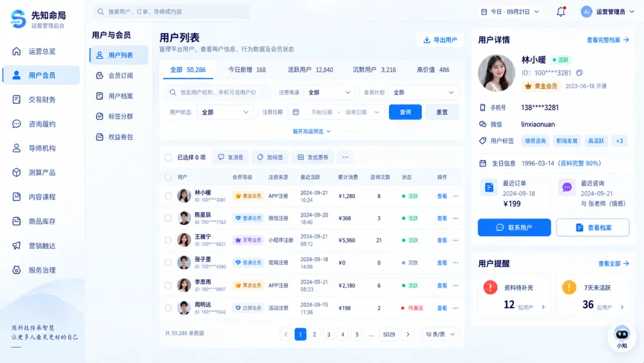Open row menu for 陈星辰
The image size is (644, 363).
pos(455,219)
